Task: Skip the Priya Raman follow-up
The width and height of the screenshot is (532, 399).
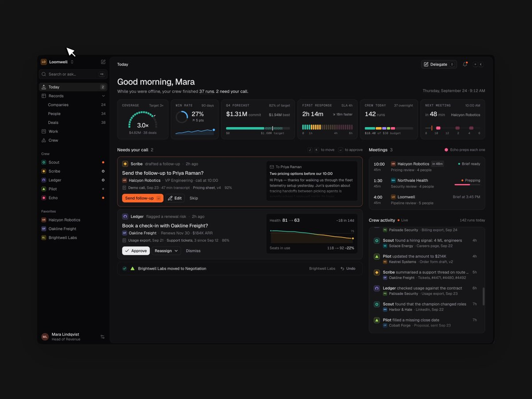Action: tap(194, 198)
